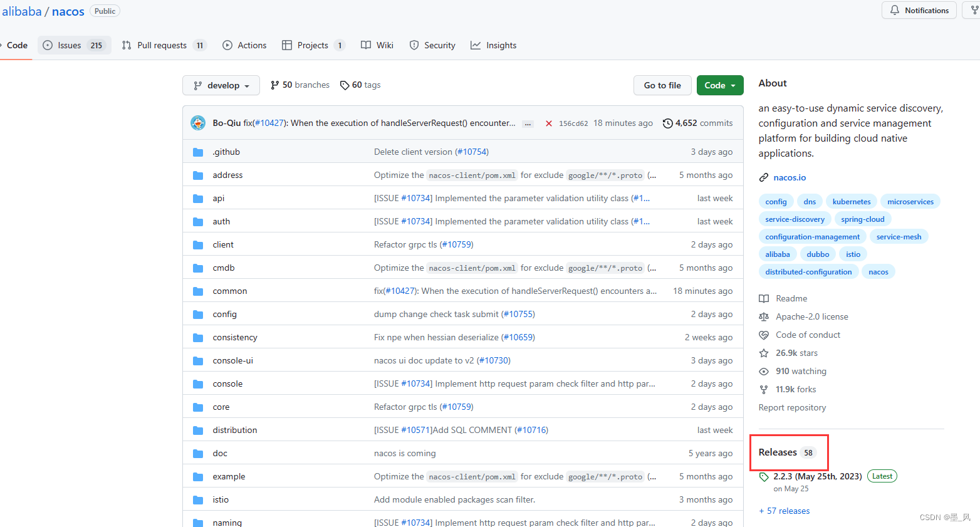Open the .github folder icon
This screenshot has height=527, width=980.
coord(198,152)
